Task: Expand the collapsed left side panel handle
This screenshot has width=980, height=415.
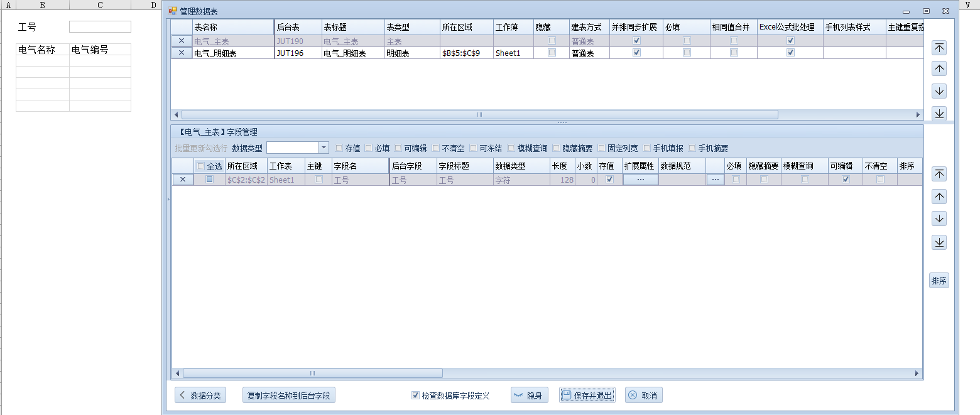Action: (167, 199)
